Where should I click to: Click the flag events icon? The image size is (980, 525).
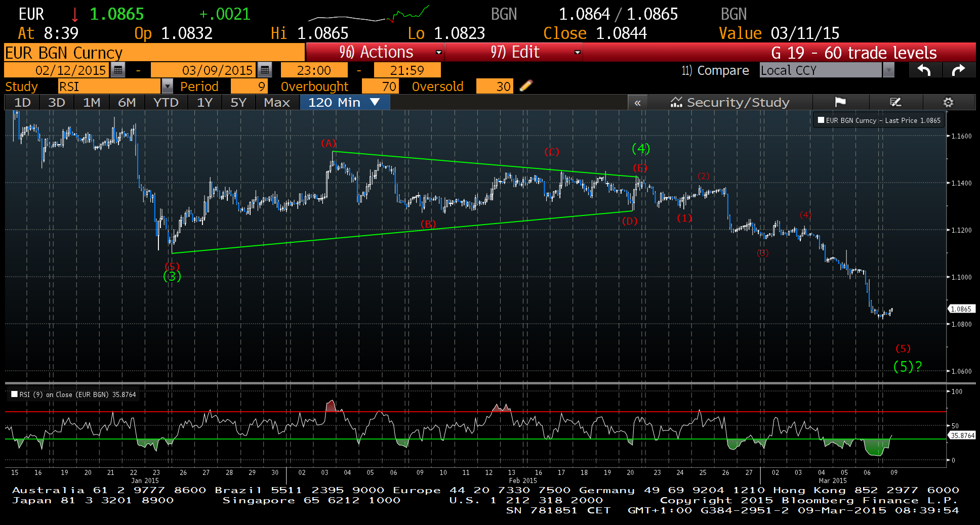pyautogui.click(x=840, y=102)
